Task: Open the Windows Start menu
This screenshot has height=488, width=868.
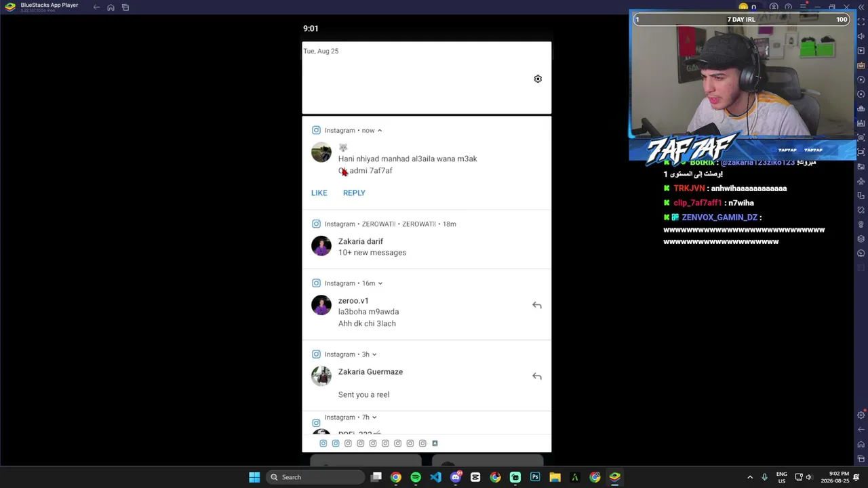Action: point(254,477)
